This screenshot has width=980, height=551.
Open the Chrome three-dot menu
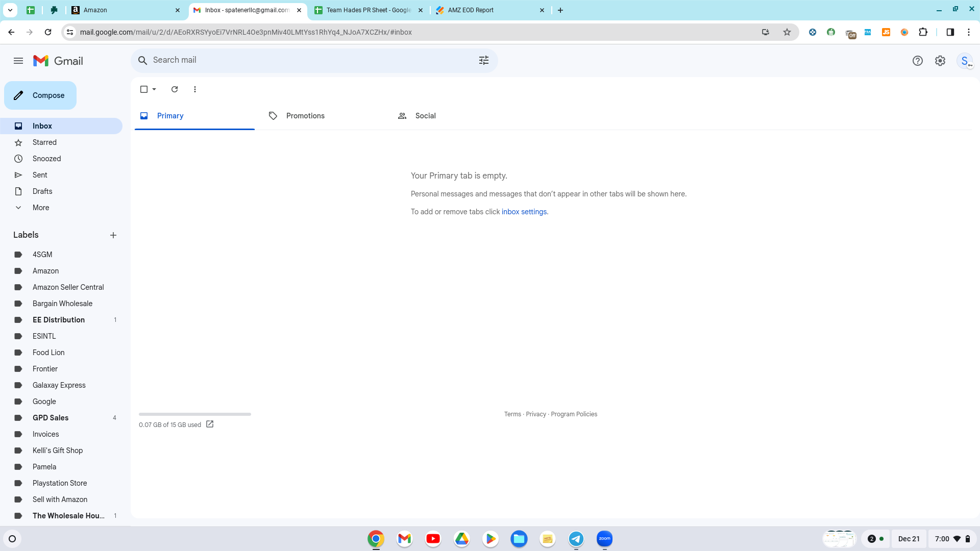[969, 32]
